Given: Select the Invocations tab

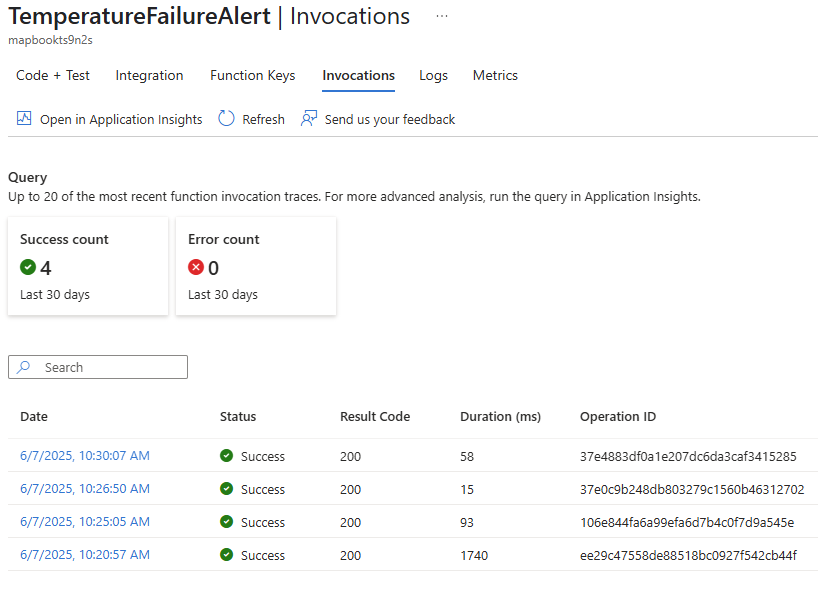Looking at the screenshot, I should (358, 75).
